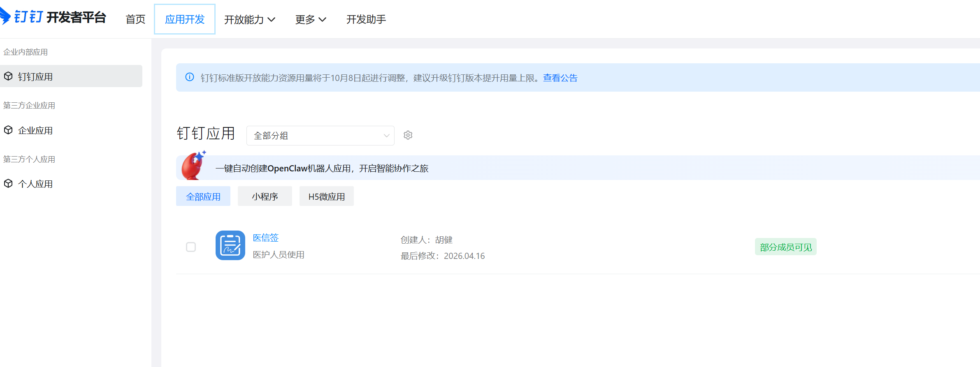Image resolution: width=980 pixels, height=367 pixels.
Task: Click the 部分成员可见 visibility tag
Action: pos(786,247)
